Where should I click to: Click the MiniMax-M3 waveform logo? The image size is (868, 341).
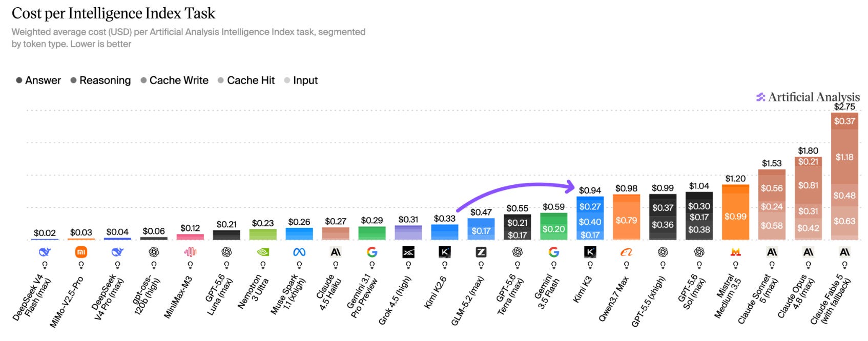(x=190, y=252)
